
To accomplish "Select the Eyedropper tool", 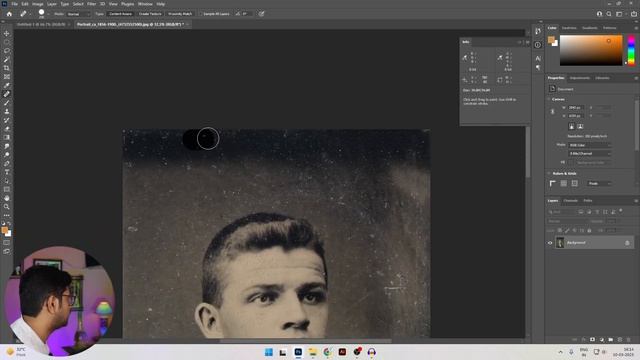I will tap(7, 85).
